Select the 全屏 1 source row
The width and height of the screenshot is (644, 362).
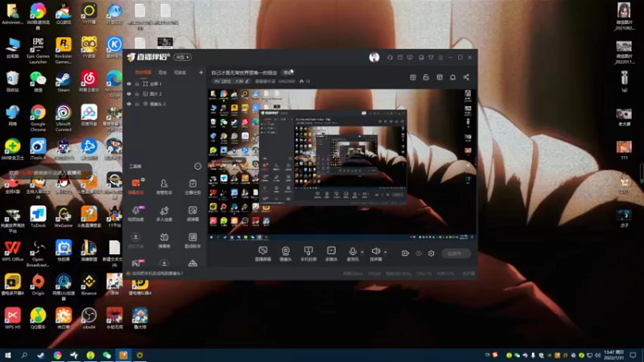click(164, 84)
